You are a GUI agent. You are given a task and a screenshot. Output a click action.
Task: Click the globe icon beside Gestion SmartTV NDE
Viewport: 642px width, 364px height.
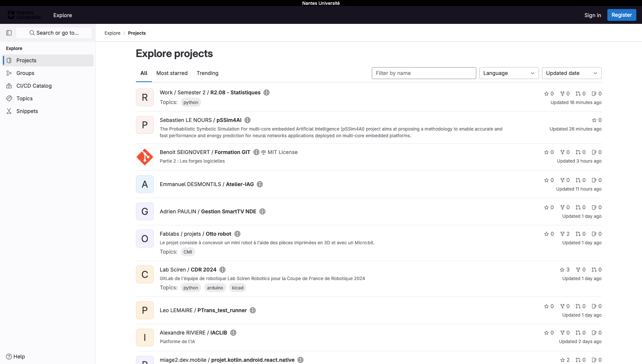coord(262,211)
